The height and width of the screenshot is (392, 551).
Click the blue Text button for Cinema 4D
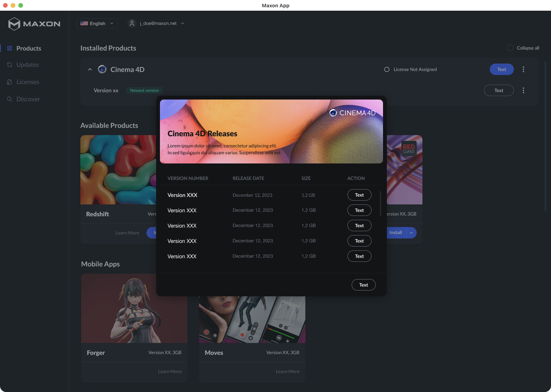click(502, 69)
